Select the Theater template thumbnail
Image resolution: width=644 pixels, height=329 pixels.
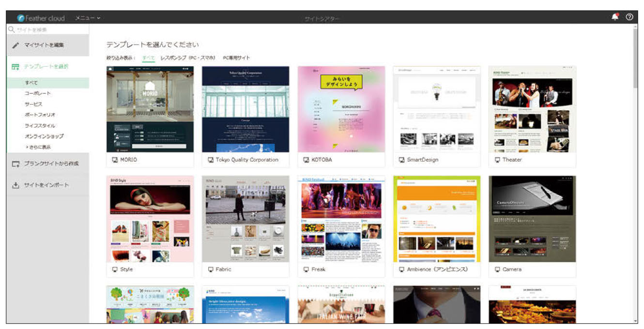pos(532,109)
